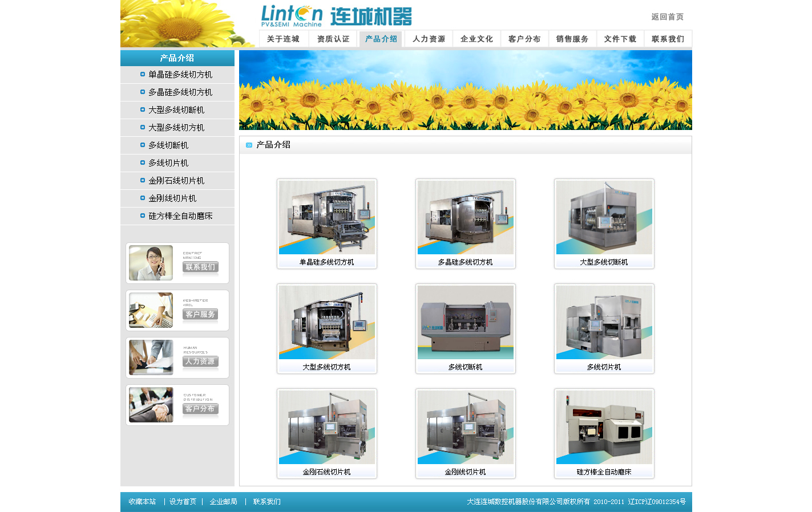Open 关于连城 in top navigation

283,39
